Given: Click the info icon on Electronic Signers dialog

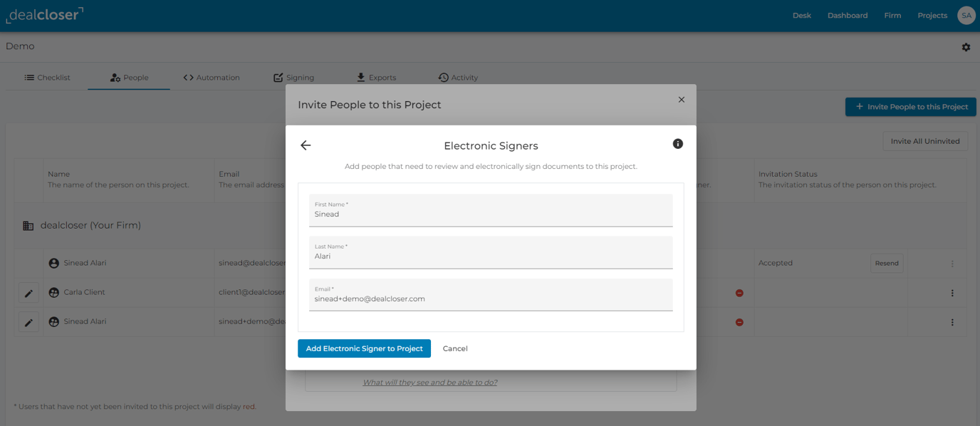Looking at the screenshot, I should pos(677,143).
